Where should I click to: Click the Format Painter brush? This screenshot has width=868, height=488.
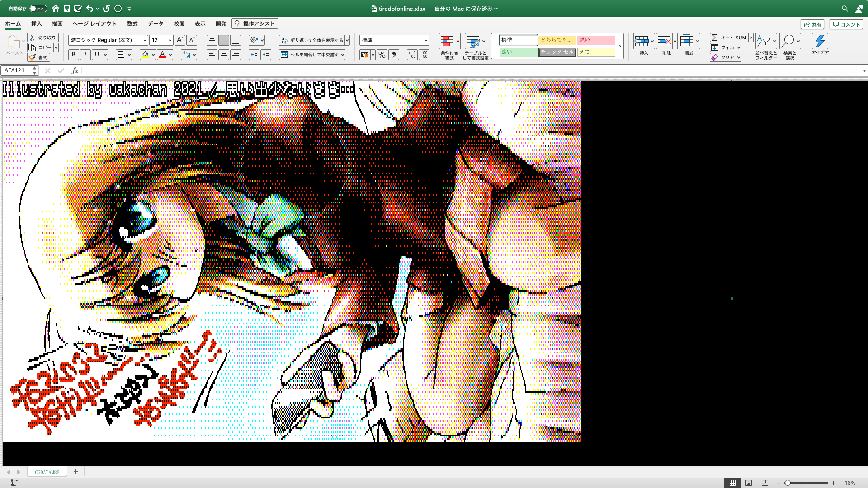point(38,57)
